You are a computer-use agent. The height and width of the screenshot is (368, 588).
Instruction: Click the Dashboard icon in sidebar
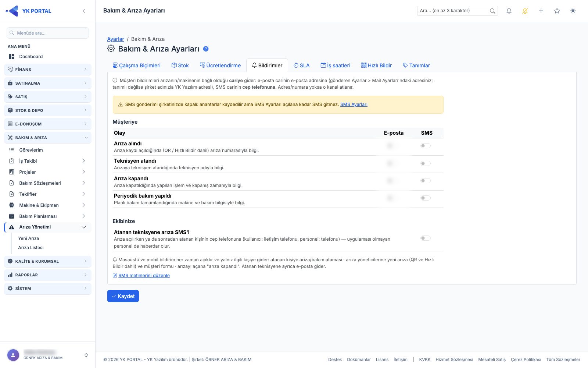(x=12, y=57)
